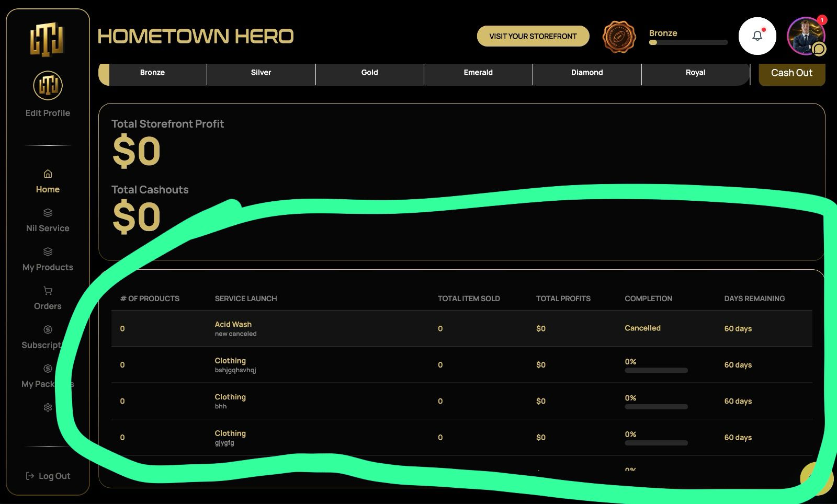Click the HTH logo at sidebar top

click(x=47, y=39)
